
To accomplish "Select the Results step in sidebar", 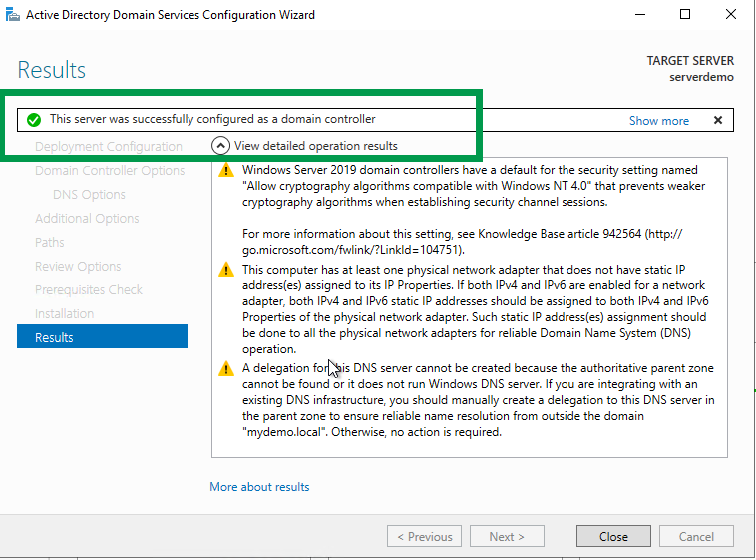I will 54,337.
